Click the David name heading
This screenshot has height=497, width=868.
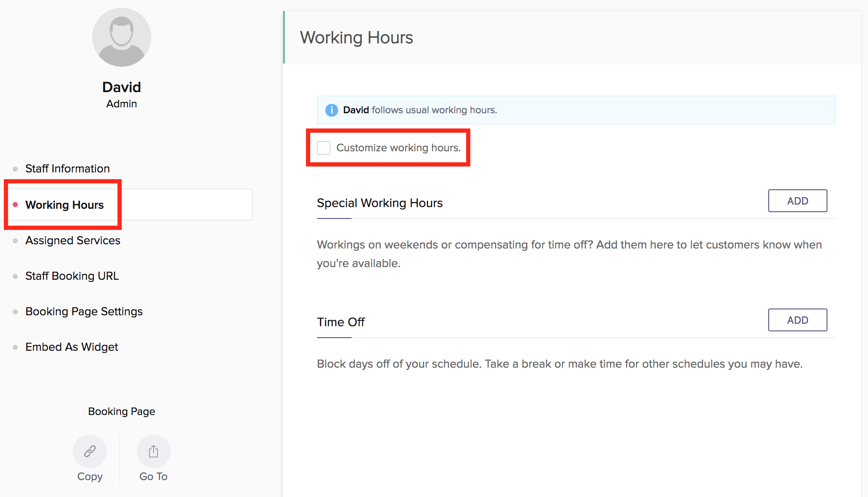click(x=121, y=87)
